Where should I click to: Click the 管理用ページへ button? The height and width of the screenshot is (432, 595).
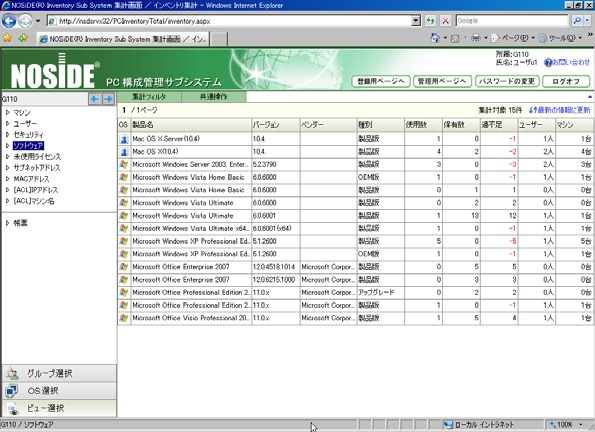[442, 81]
